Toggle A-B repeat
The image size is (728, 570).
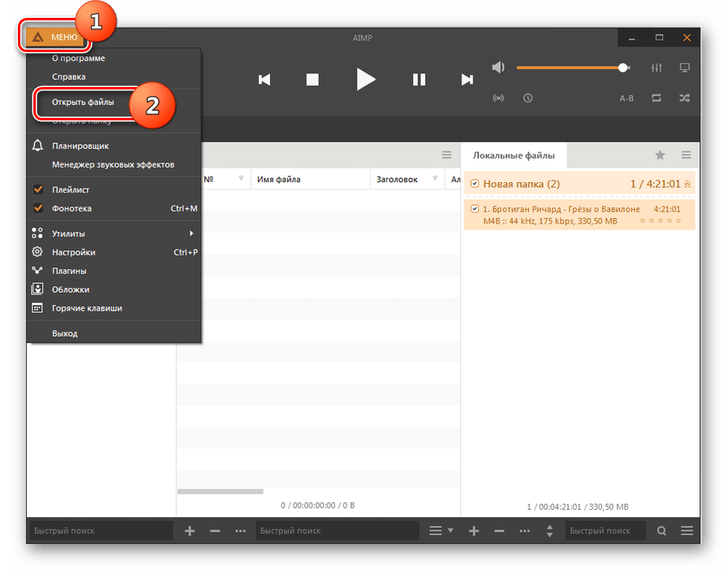tap(626, 98)
